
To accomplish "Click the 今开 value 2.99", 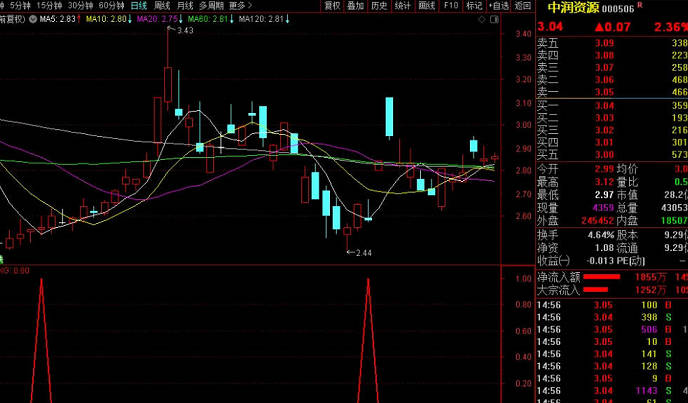I will coord(604,169).
